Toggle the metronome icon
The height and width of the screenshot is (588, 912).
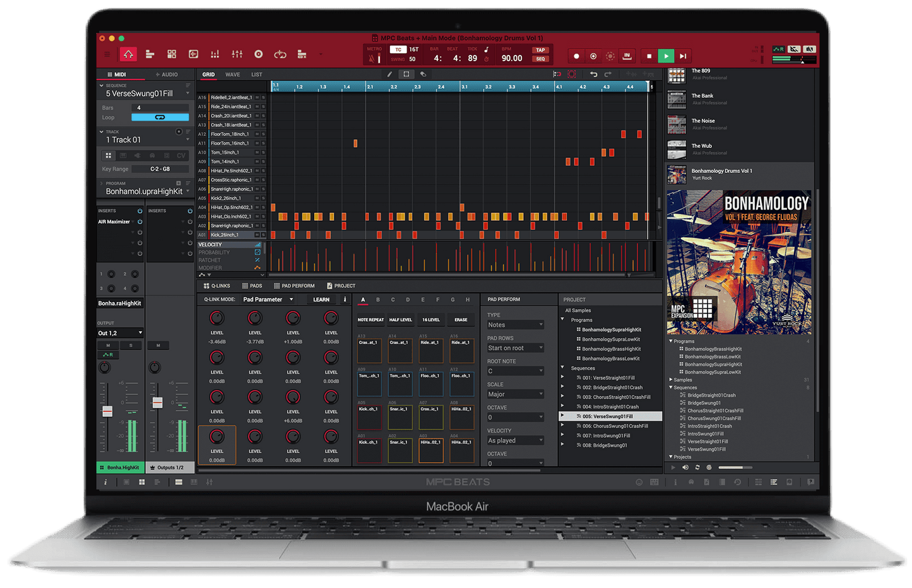(x=372, y=59)
